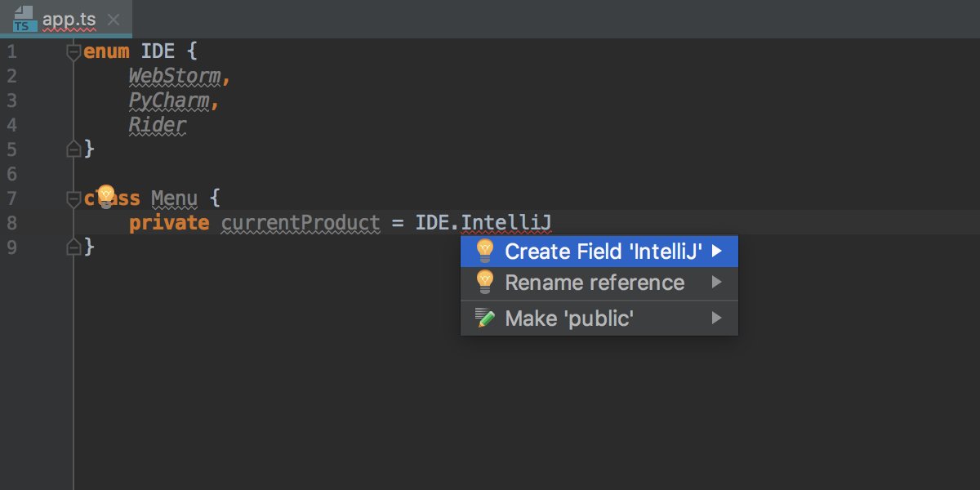980x490 pixels.
Task: Click lightbulb icon beside Create Field
Action: click(484, 251)
